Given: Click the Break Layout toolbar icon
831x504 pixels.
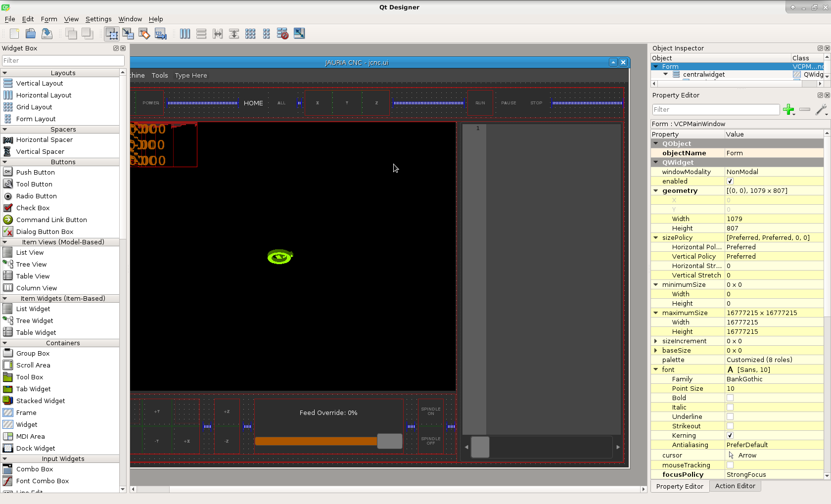Looking at the screenshot, I should [283, 33].
